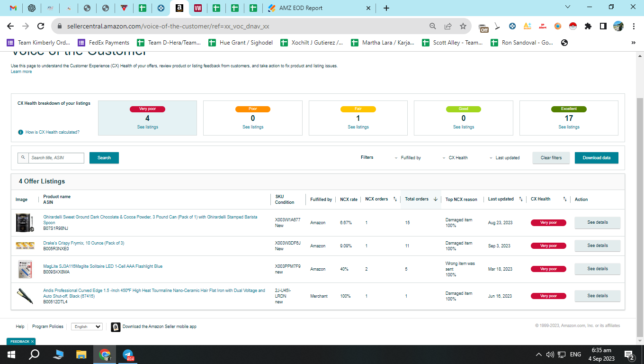Click Help footer link
644x364 pixels.
20,327
